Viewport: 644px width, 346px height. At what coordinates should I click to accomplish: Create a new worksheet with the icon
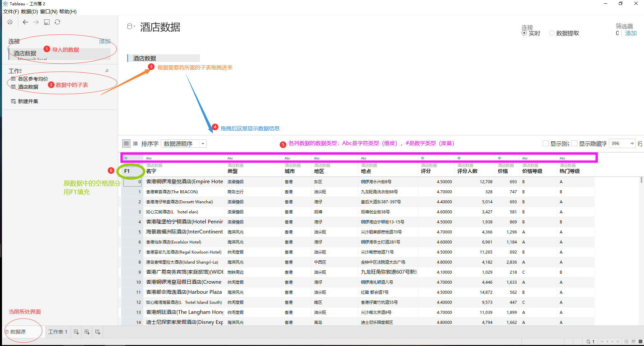(x=76, y=332)
